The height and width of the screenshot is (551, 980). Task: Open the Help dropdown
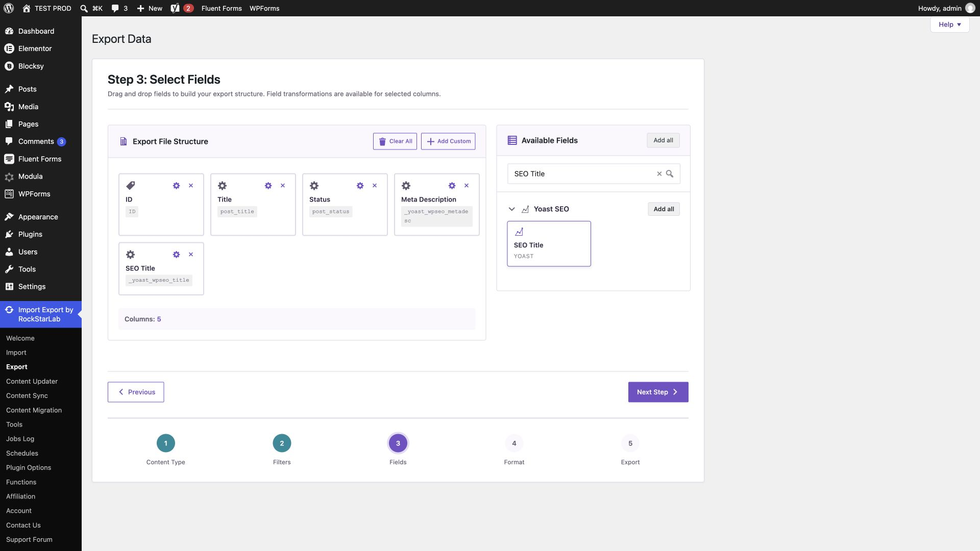tap(950, 24)
